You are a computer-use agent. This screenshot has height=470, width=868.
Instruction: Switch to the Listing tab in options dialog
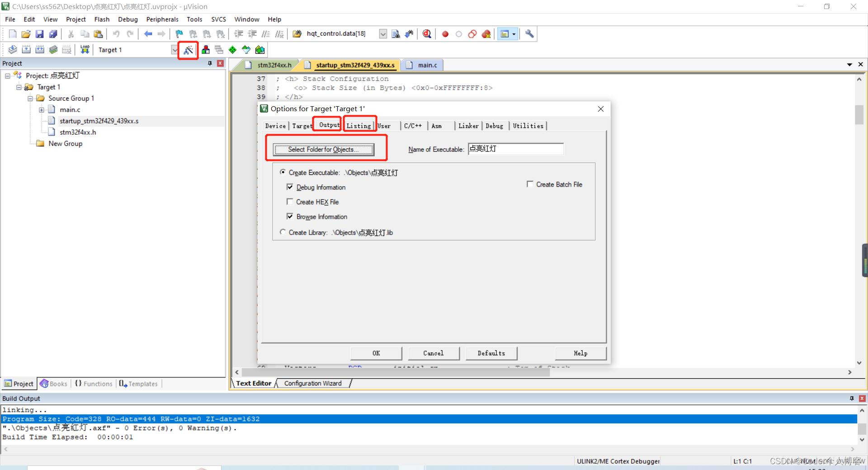pos(359,126)
